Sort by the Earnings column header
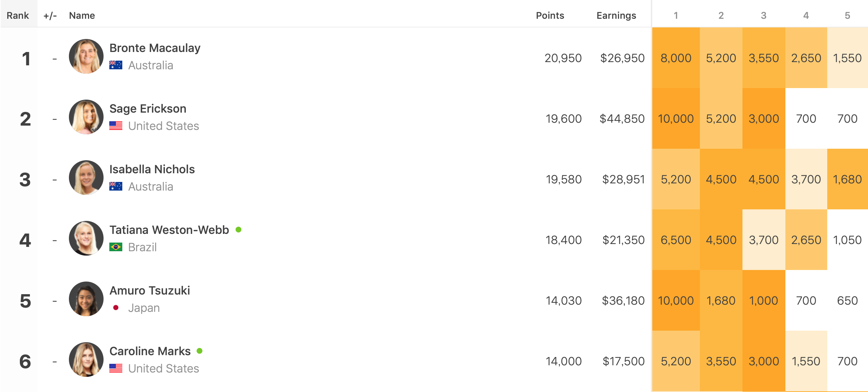 (616, 16)
